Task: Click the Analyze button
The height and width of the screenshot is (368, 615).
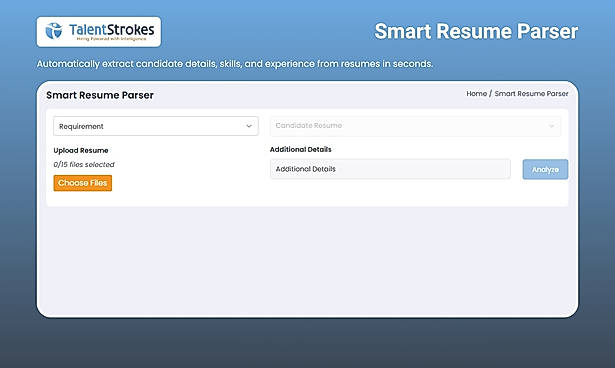Action: point(545,169)
